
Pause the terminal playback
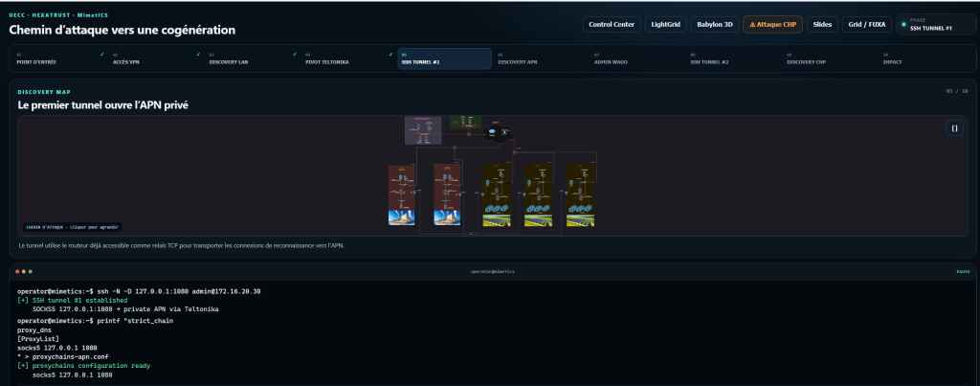click(963, 271)
